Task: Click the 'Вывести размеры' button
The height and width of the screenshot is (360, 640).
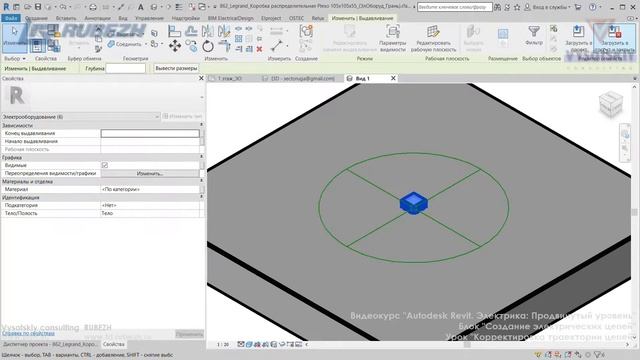Action: pyautogui.click(x=176, y=69)
